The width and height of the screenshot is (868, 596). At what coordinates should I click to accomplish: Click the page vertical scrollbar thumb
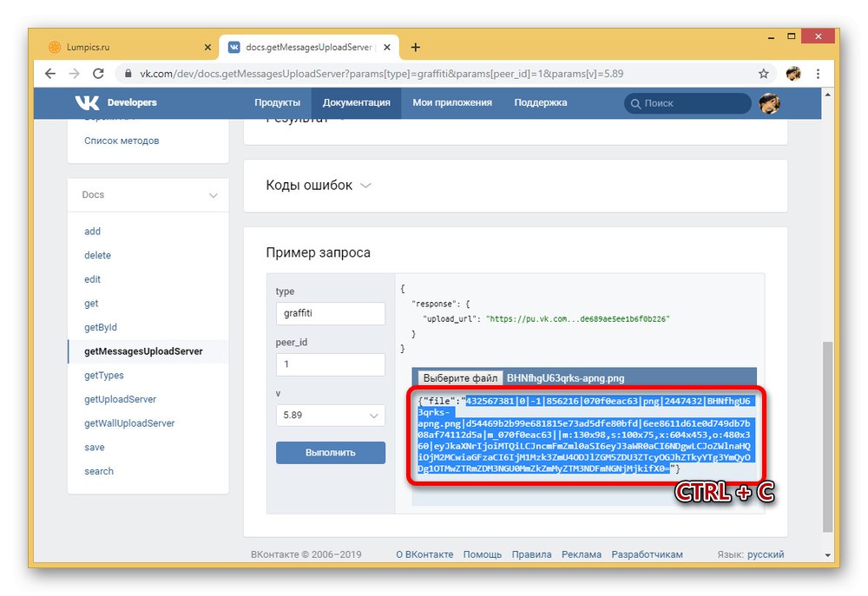827,436
